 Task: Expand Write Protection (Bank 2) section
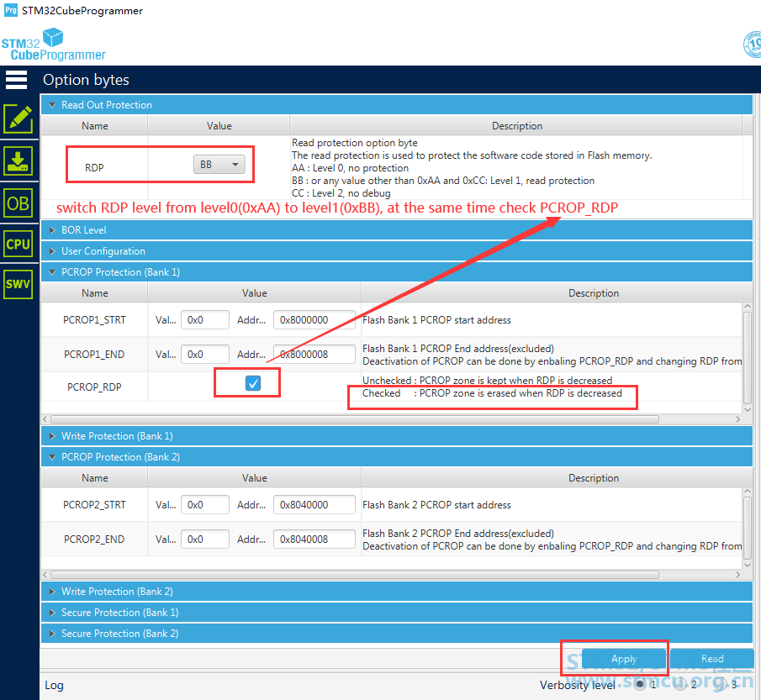[397, 592]
